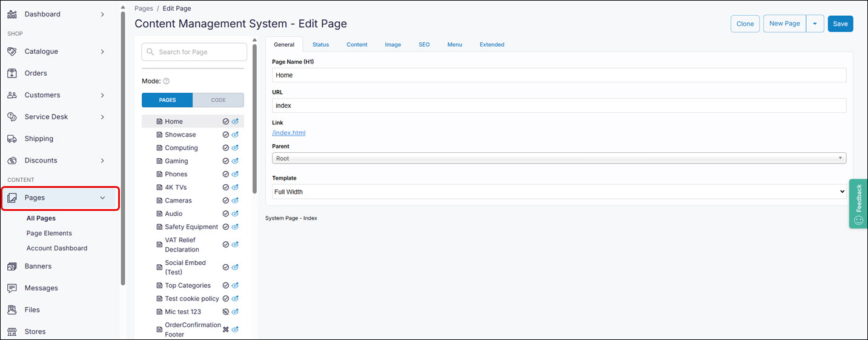
Task: Toggle the enabled checkmark status for Showcase page
Action: (x=225, y=135)
